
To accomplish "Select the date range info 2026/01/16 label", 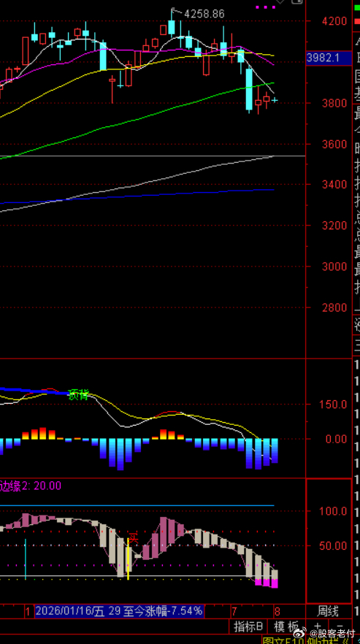I will tap(119, 611).
